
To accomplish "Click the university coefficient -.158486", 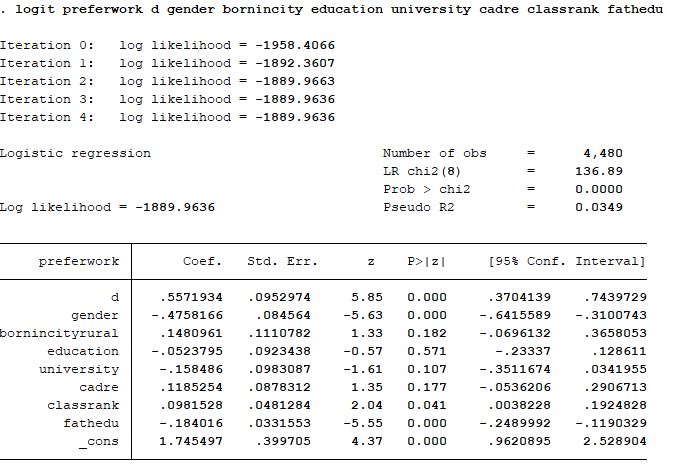I will point(190,369).
